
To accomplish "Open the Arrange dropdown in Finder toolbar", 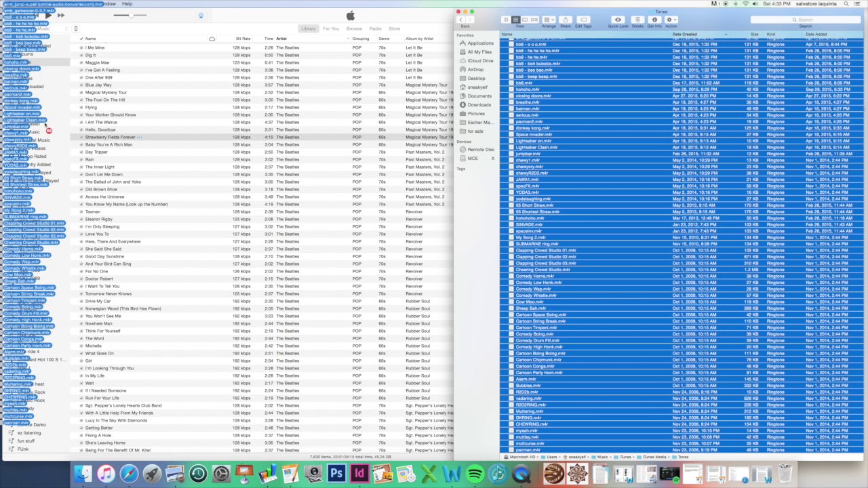I will tap(549, 20).
